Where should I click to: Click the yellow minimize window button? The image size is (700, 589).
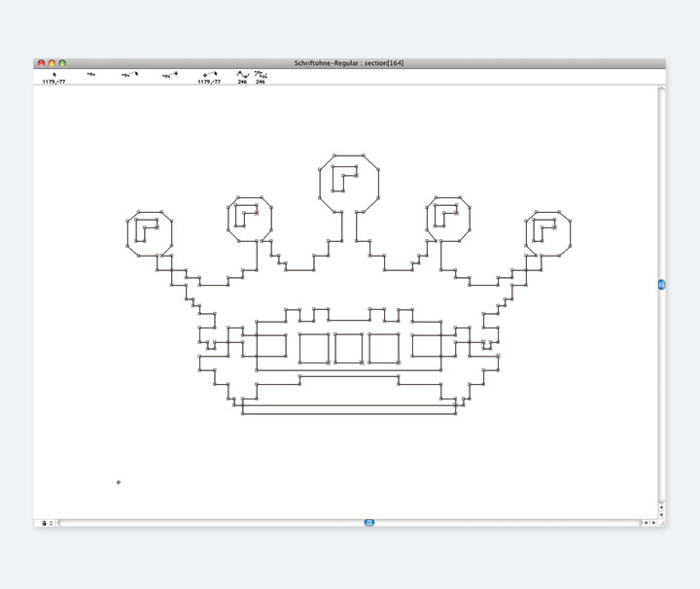click(52, 63)
